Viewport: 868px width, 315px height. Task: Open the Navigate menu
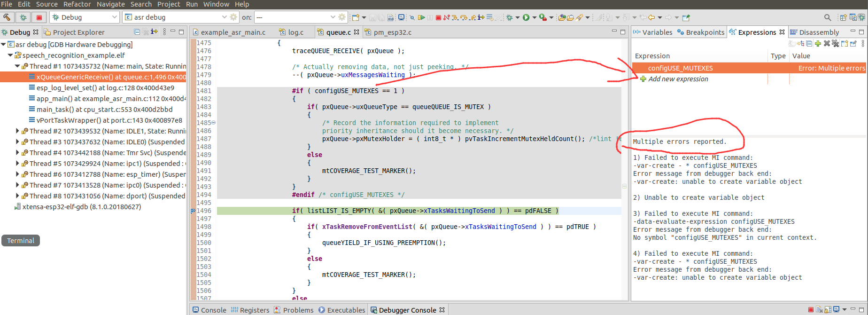(x=111, y=4)
